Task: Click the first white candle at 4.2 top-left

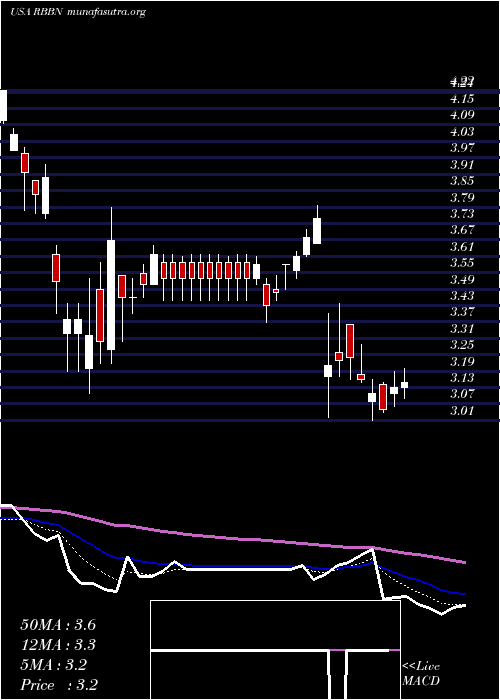Action: pyautogui.click(x=3, y=106)
